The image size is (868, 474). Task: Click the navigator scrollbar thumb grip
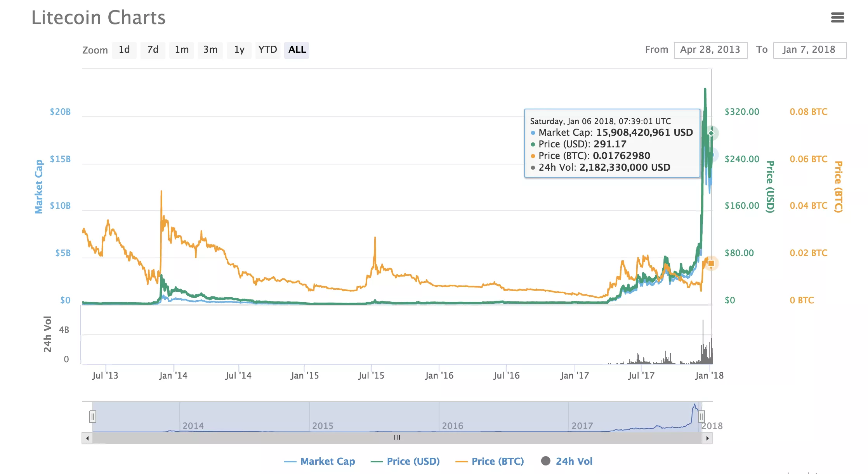coord(397,438)
